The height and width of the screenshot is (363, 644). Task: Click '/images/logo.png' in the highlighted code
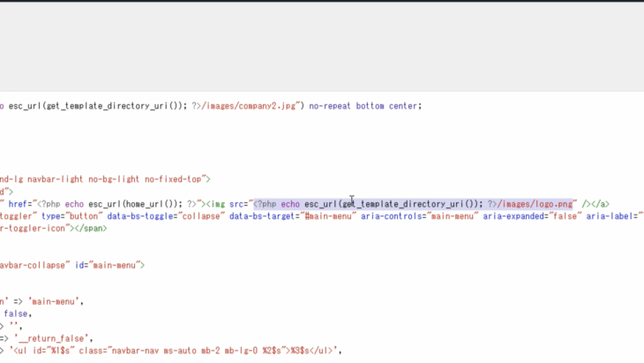pos(535,204)
